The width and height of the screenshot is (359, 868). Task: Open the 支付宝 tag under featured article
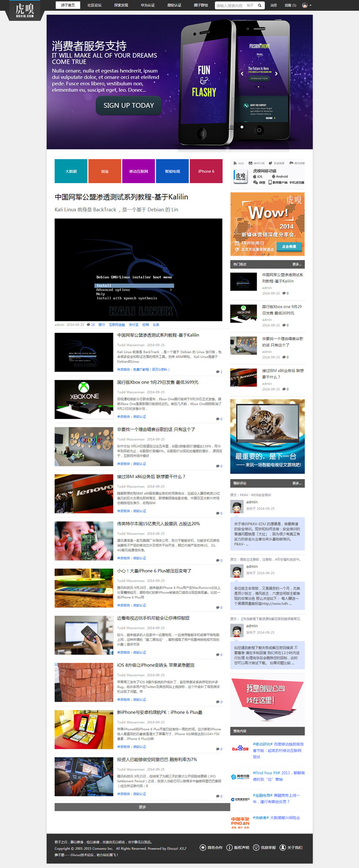(x=134, y=325)
